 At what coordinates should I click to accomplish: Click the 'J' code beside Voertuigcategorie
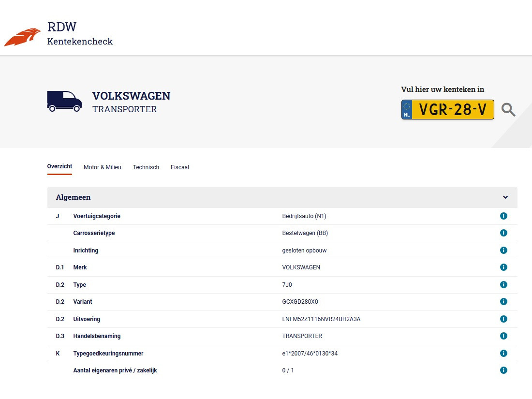[x=58, y=216]
